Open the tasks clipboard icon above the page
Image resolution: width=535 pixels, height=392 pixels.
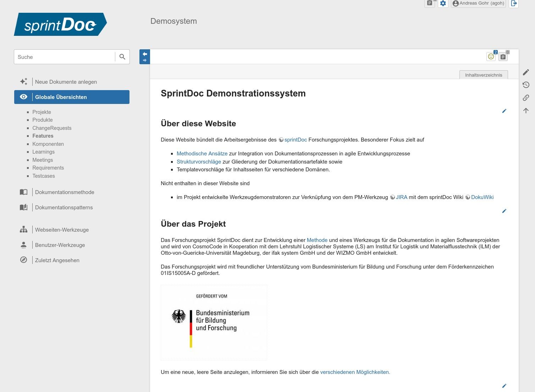[503, 56]
